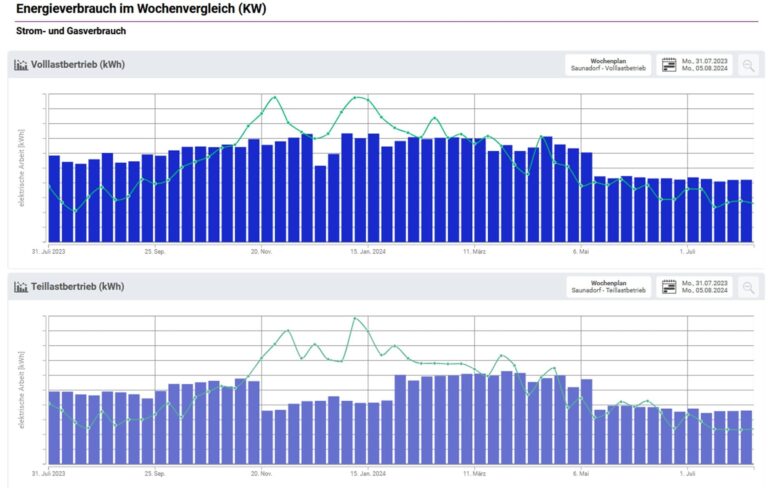The image size is (768, 488).
Task: Open calendar icon in Teillastbetrieb panel
Action: [669, 287]
